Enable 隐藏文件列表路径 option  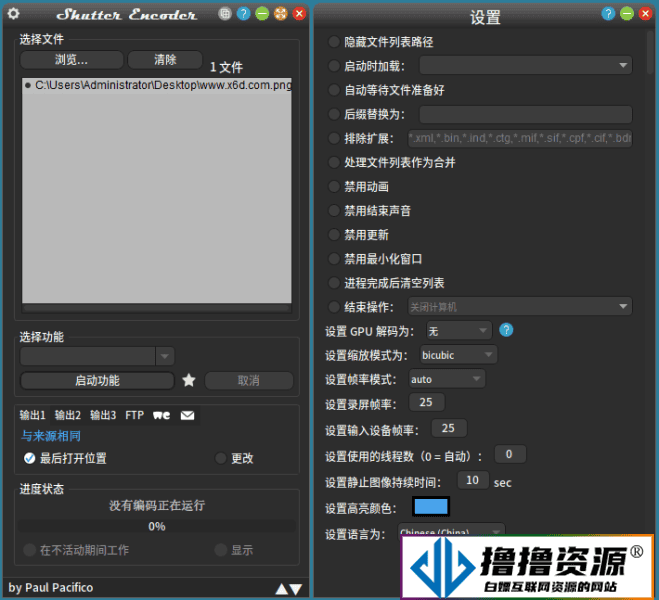click(x=334, y=42)
